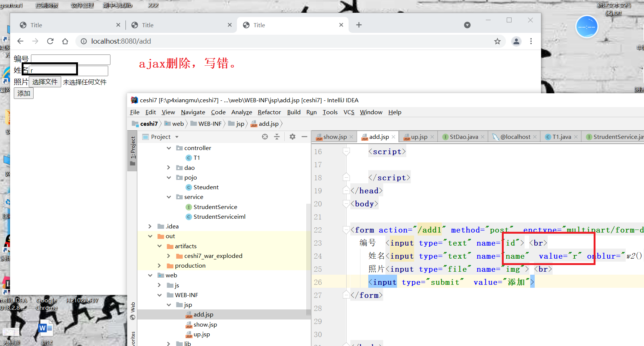The image size is (644, 346).
Task: Open the VCS menu
Action: click(349, 112)
